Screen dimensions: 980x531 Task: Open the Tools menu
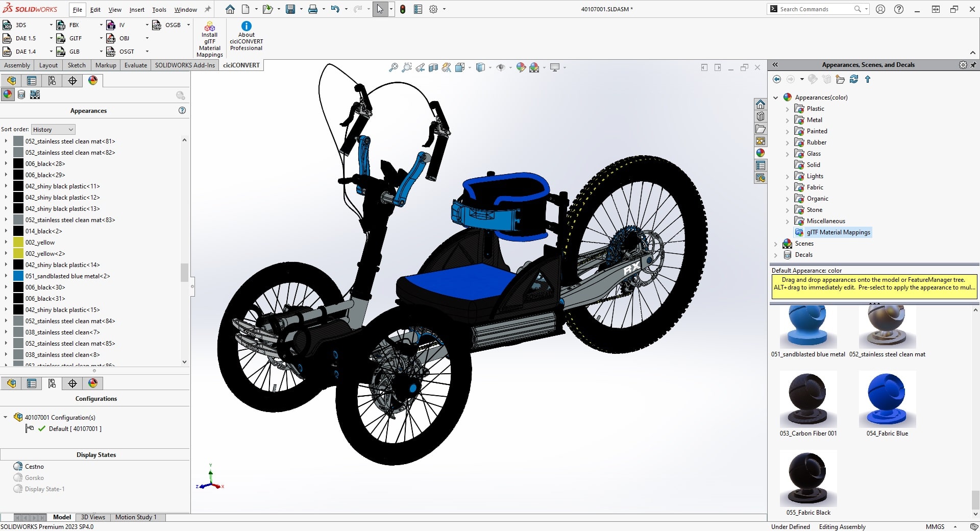pyautogui.click(x=159, y=10)
